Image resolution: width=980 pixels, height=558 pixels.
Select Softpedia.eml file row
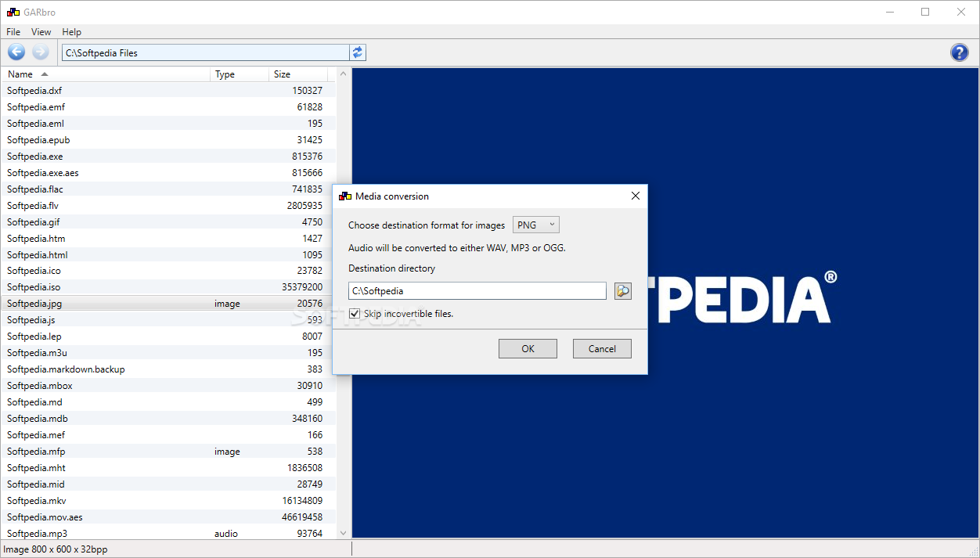[x=168, y=124]
